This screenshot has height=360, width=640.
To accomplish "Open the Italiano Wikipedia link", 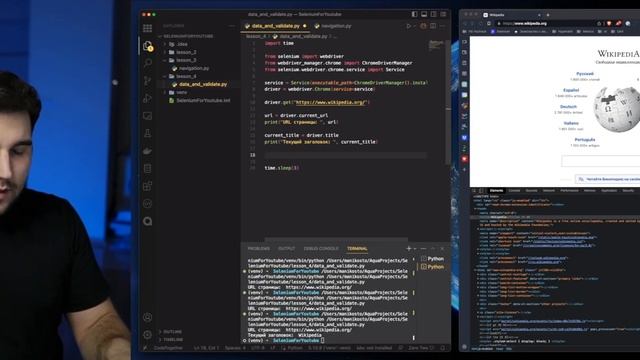I will (571, 123).
